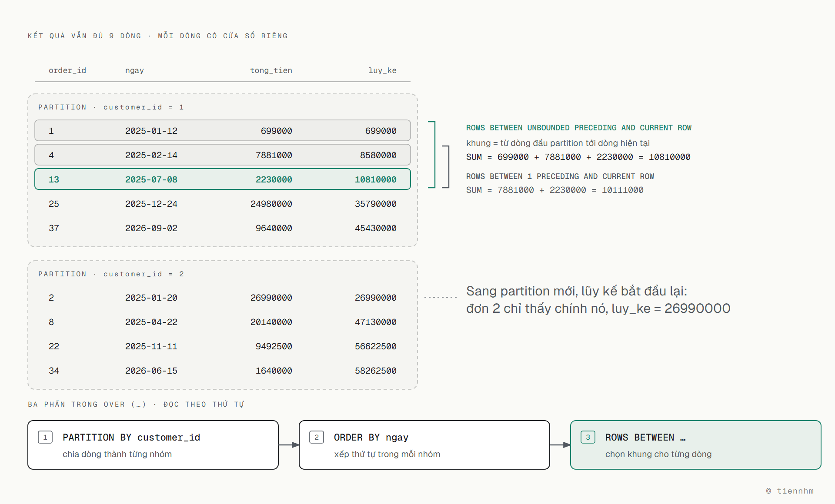Click the 'ROWS BETWEEN …' step box
Image resolution: width=835 pixels, height=504 pixels.
[696, 445]
